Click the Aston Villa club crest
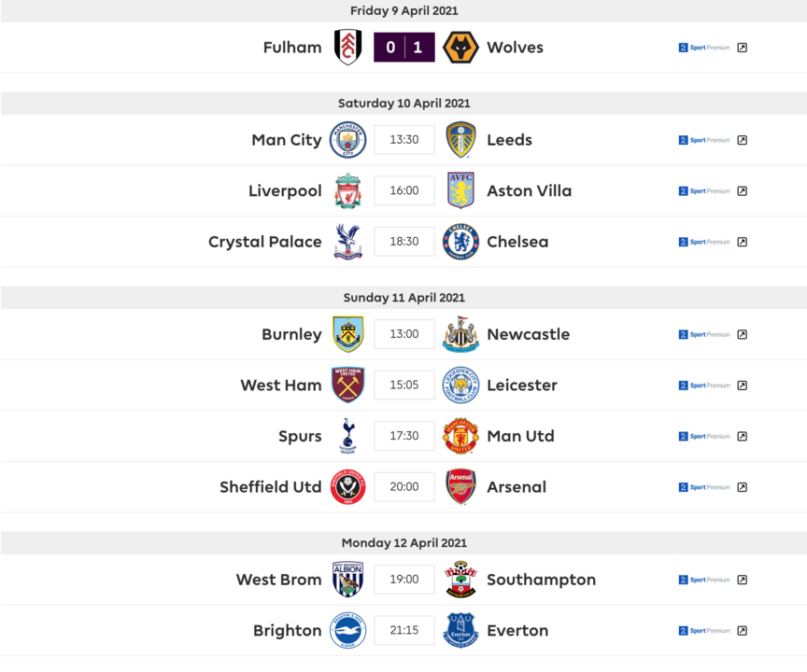Image resolution: width=807 pixels, height=672 pixels. [x=460, y=191]
